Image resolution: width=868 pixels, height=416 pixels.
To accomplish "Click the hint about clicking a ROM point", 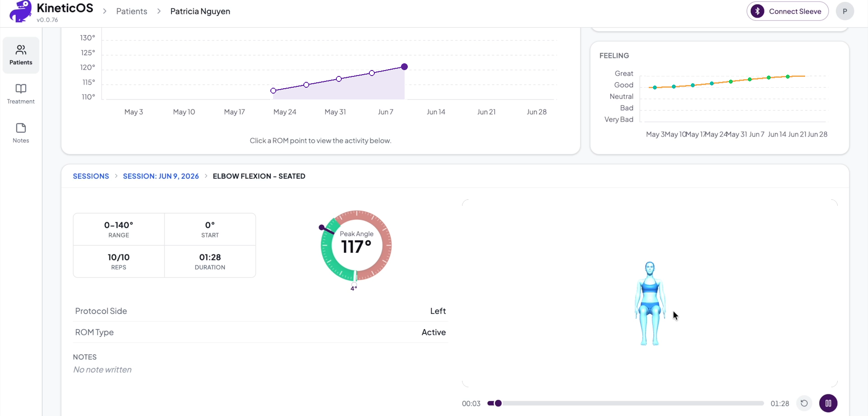I will pyautogui.click(x=321, y=141).
